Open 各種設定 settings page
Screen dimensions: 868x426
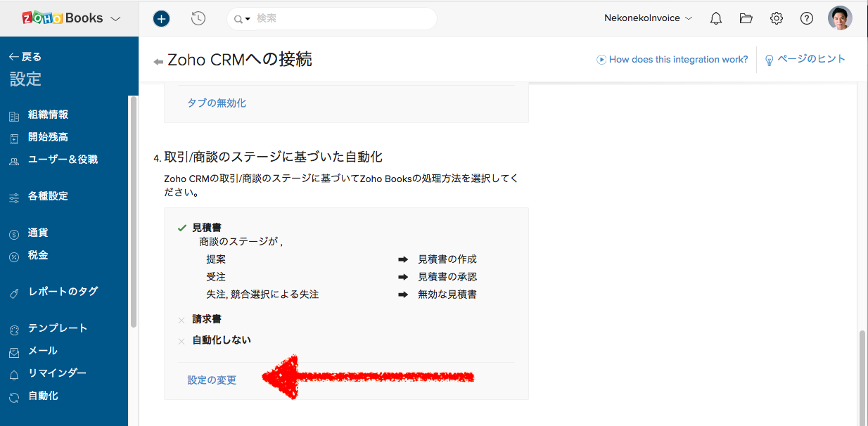tap(48, 196)
